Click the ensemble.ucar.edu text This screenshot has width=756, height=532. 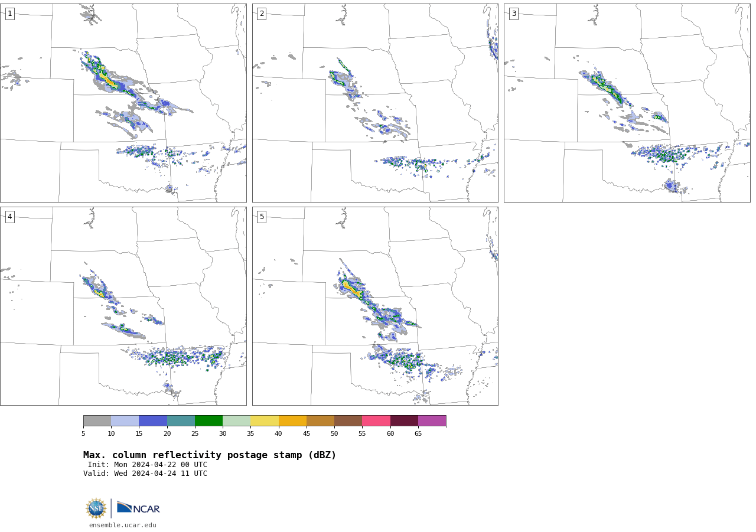pos(123,526)
